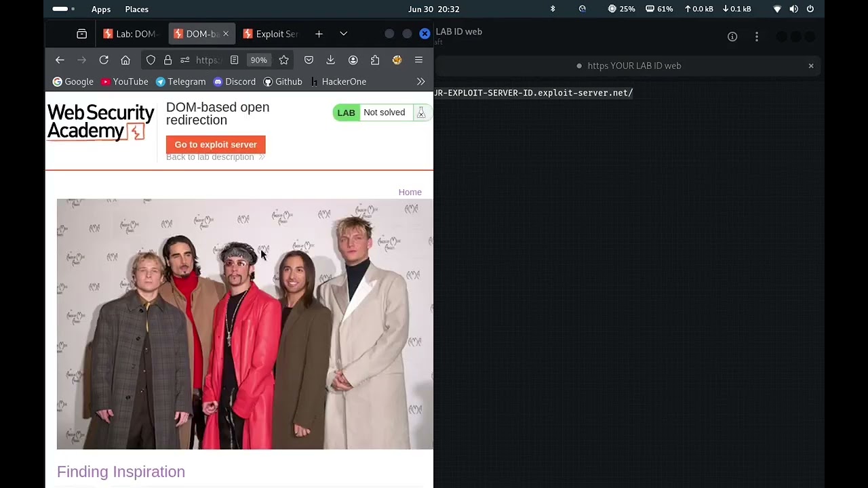Viewport: 868px width, 488px height.
Task: Click the https address bar field
Action: [x=208, y=60]
